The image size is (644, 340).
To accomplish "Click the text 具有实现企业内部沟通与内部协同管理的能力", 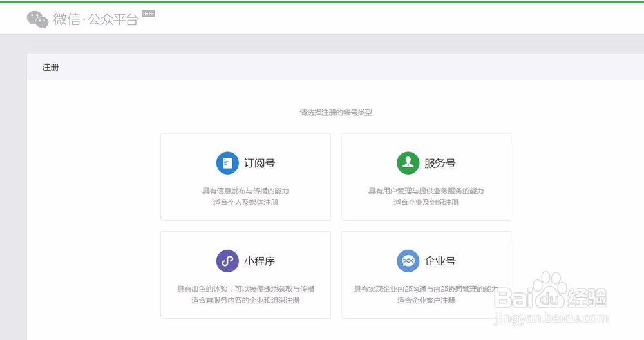I will [426, 289].
